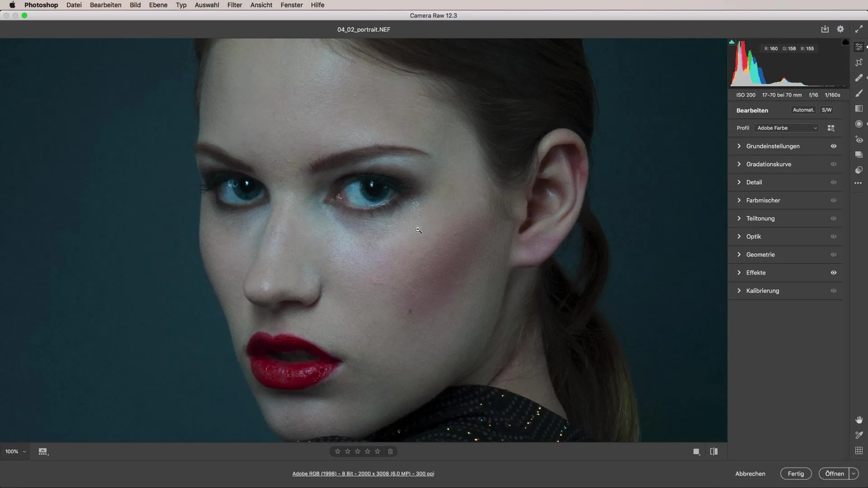Screen dimensions: 868x488
Task: Select the Crop and Rotate tool
Action: (x=859, y=62)
